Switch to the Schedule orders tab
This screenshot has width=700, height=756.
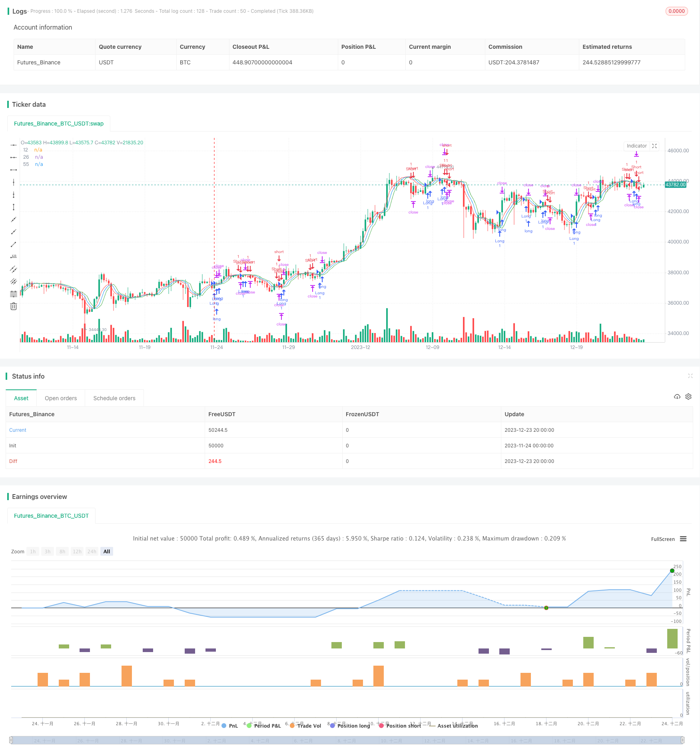click(114, 398)
